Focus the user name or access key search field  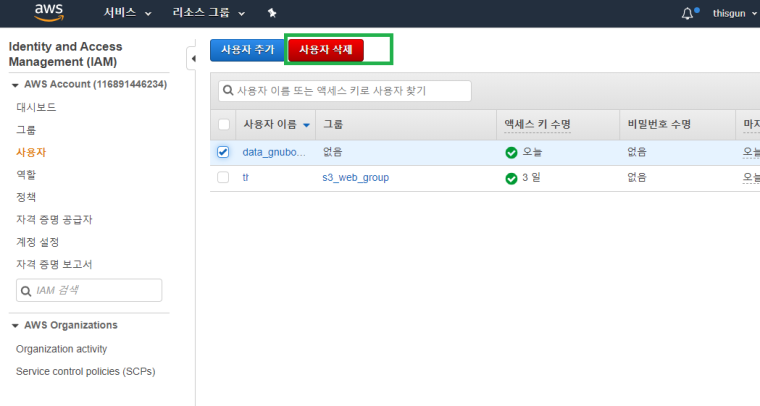(345, 91)
